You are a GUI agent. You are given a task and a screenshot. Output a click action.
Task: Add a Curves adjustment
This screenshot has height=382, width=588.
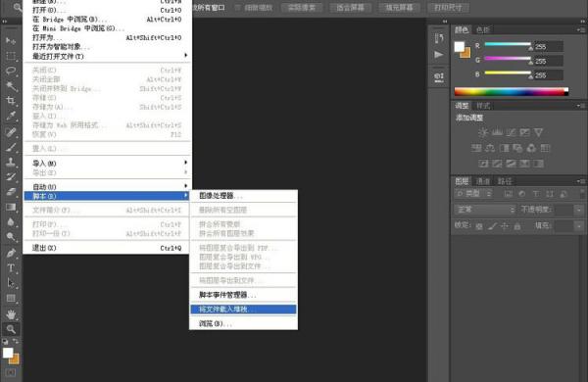511,132
